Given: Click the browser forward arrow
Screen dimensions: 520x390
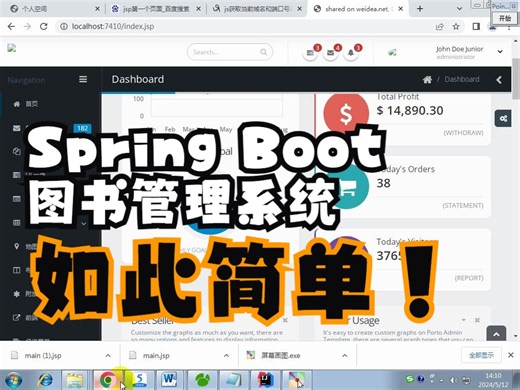Looking at the screenshot, I should point(27,26).
